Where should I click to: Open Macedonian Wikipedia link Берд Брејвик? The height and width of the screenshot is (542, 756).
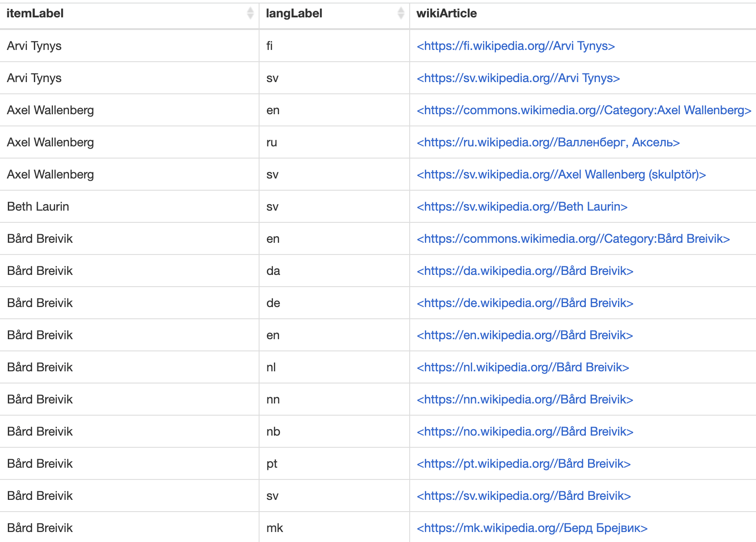click(x=532, y=528)
